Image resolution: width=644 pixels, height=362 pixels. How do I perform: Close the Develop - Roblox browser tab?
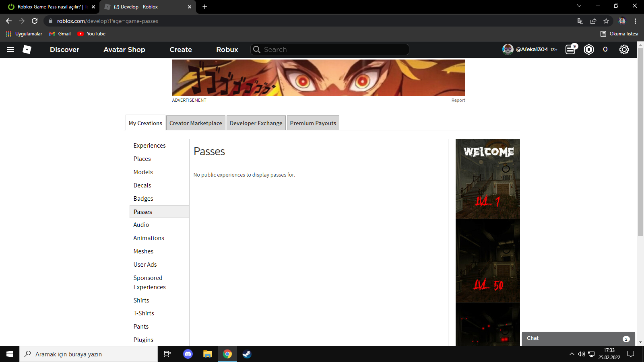point(190,7)
